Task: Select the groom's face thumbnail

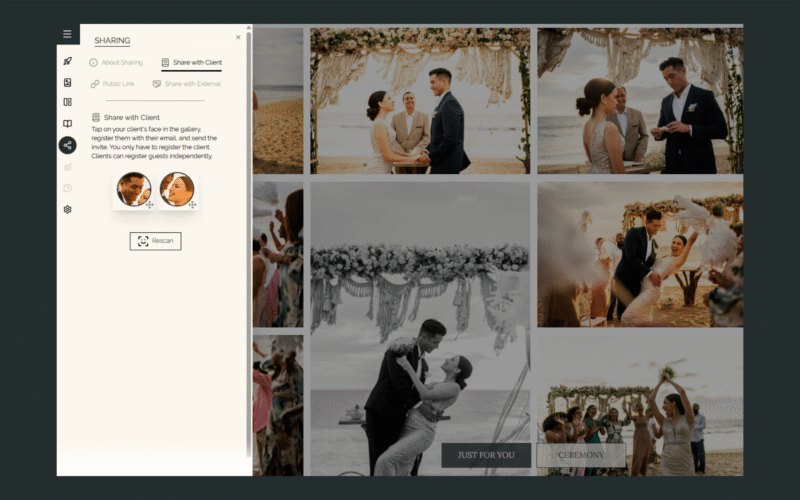Action: point(133,189)
